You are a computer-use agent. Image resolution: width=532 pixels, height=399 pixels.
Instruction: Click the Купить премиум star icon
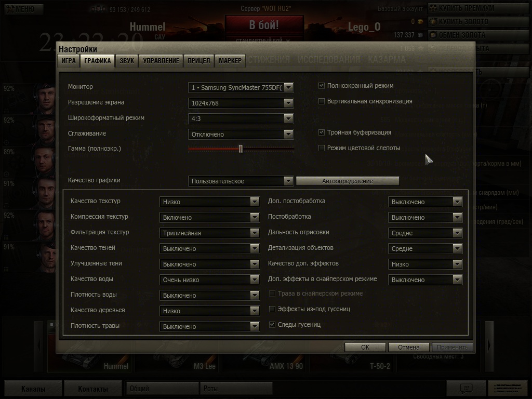click(433, 8)
